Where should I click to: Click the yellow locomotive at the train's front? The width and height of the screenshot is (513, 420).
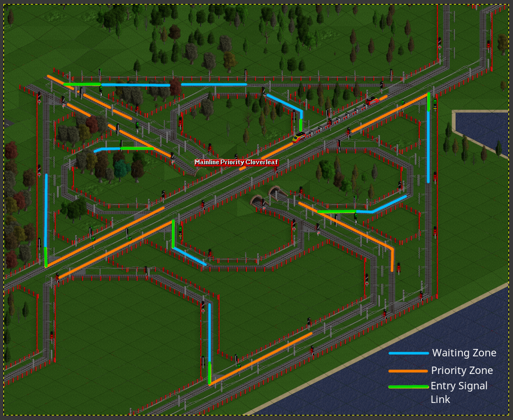point(299,136)
